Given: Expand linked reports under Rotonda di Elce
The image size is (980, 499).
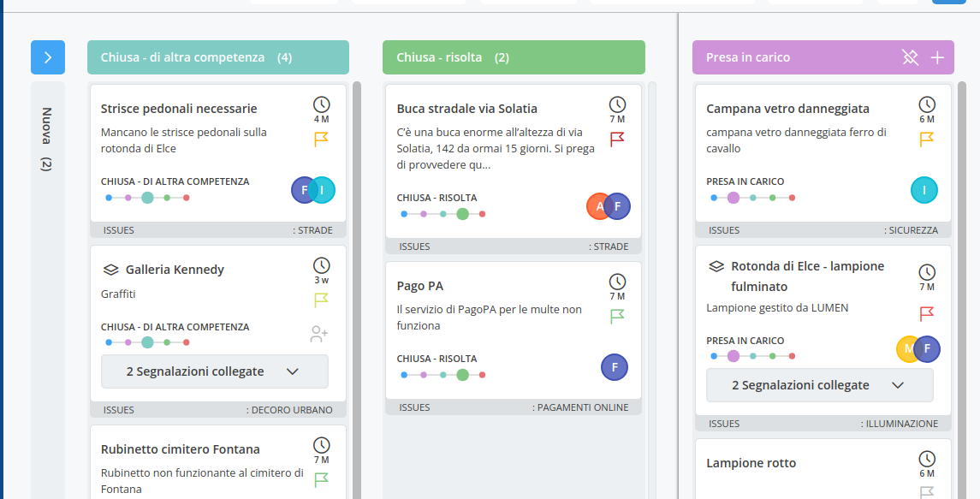Looking at the screenshot, I should coord(819,385).
